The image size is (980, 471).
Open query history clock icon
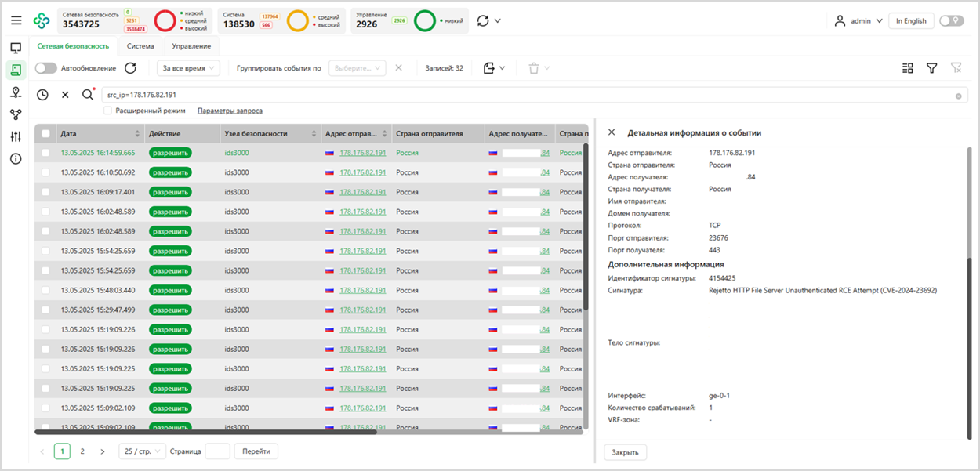pyautogui.click(x=42, y=95)
